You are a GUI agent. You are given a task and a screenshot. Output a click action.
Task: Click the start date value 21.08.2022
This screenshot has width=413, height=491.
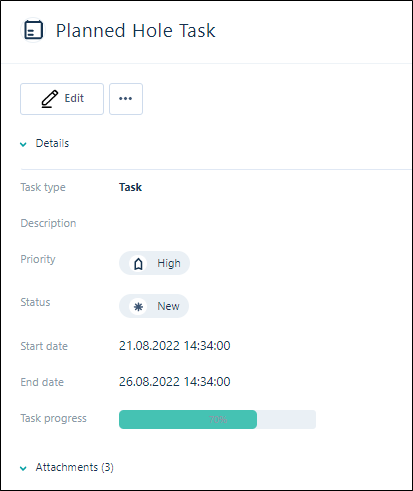175,346
